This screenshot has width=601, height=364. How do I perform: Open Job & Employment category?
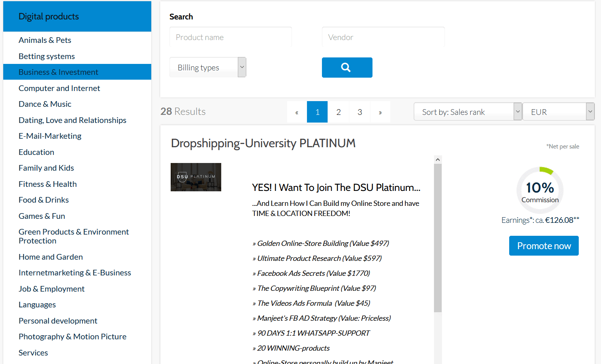tap(51, 289)
